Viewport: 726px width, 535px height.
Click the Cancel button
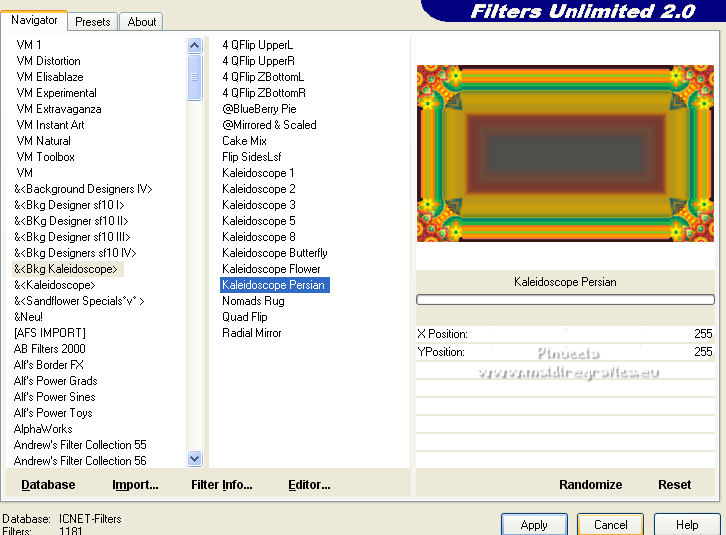point(610,525)
